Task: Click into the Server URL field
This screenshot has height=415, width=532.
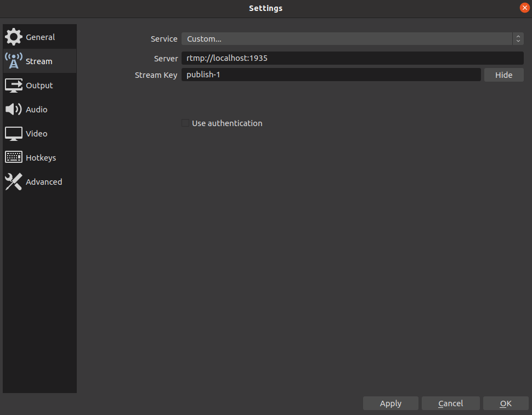Action: pos(353,58)
